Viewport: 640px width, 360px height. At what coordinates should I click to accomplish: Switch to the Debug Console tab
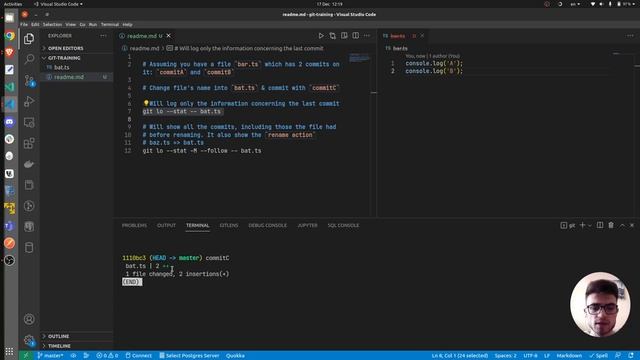(x=267, y=225)
